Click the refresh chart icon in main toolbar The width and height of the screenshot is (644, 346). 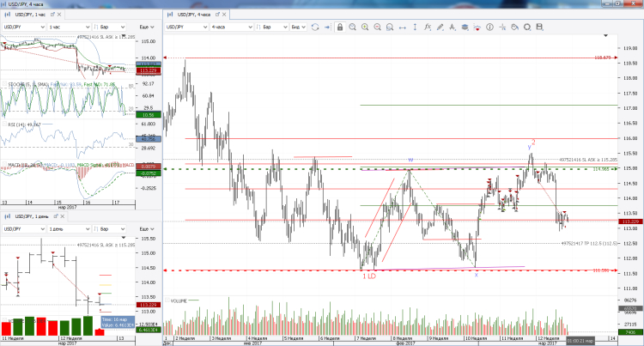pyautogui.click(x=316, y=27)
